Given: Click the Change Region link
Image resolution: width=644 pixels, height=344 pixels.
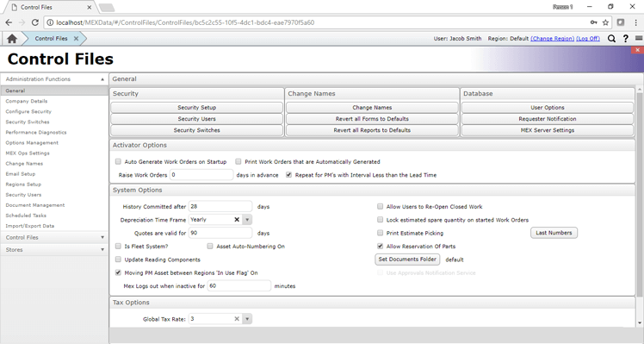Looking at the screenshot, I should tap(553, 38).
